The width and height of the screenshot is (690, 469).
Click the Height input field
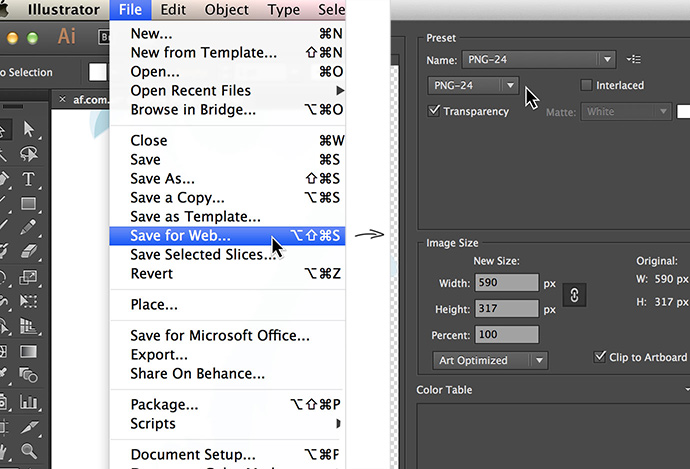click(506, 308)
